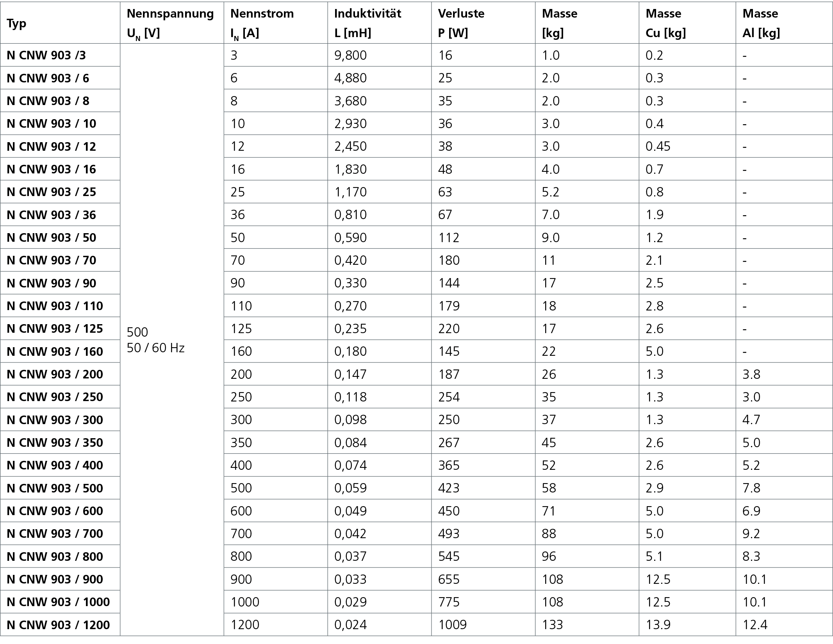This screenshot has height=644, width=833.
Task: Click type cell 'N CNW 903 / 250'
Action: pyautogui.click(x=60, y=397)
